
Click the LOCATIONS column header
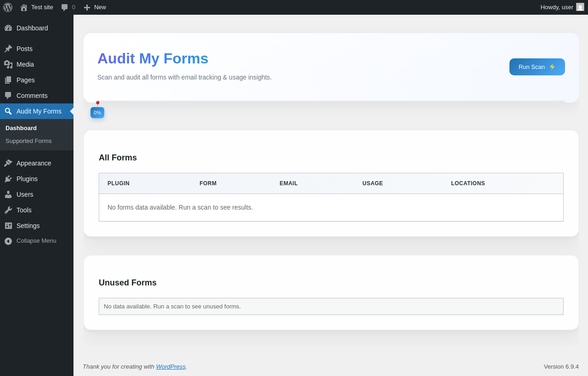pos(468,183)
